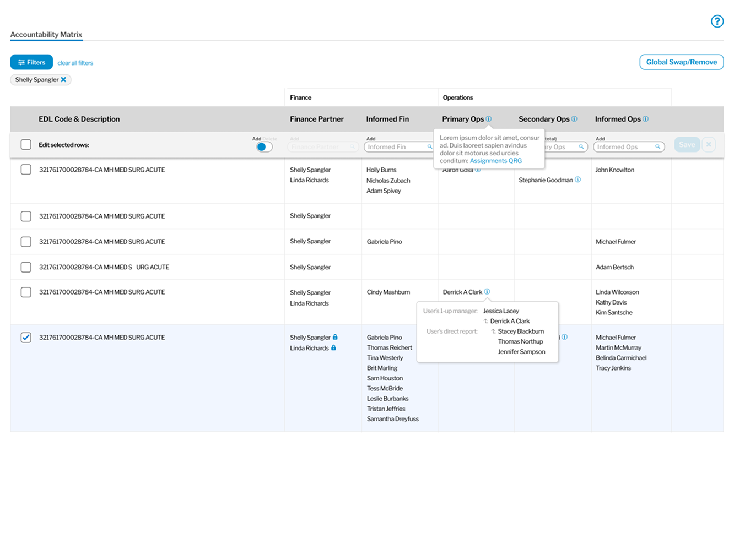Click lock icon beside Linda Richards
734x560 pixels.
pyautogui.click(x=333, y=348)
